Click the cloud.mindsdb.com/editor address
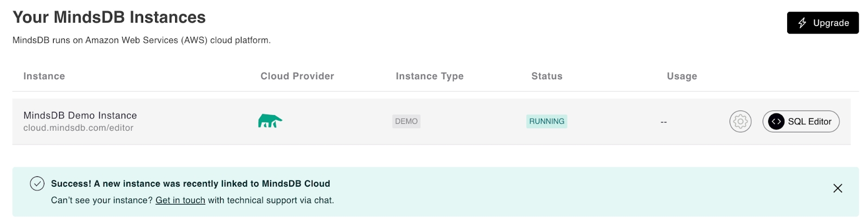Viewport: 868px width, 222px height. pyautogui.click(x=78, y=128)
